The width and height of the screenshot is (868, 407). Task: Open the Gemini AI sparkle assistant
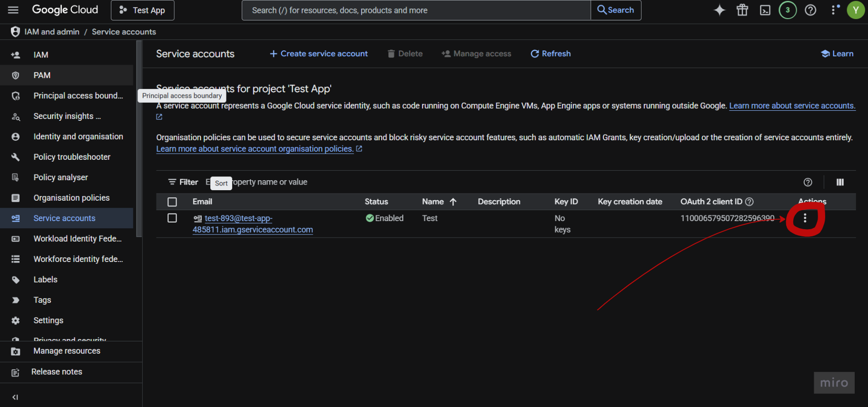(x=720, y=10)
